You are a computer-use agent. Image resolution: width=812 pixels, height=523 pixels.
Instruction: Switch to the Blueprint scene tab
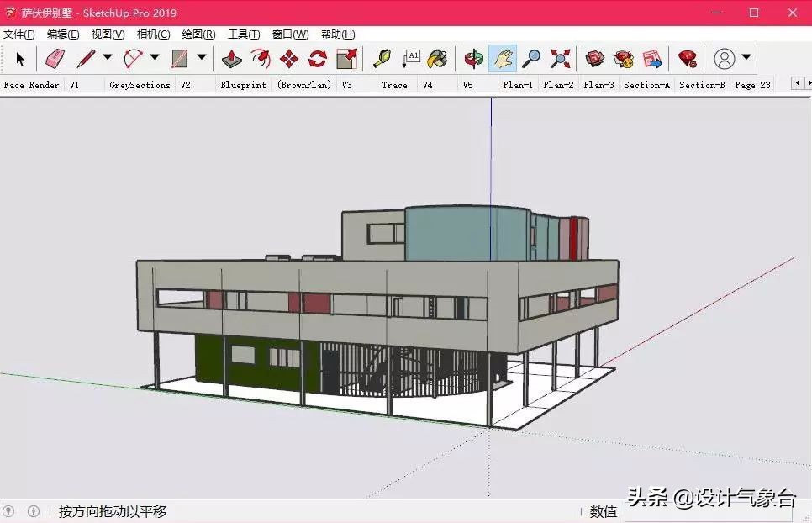pyautogui.click(x=244, y=85)
